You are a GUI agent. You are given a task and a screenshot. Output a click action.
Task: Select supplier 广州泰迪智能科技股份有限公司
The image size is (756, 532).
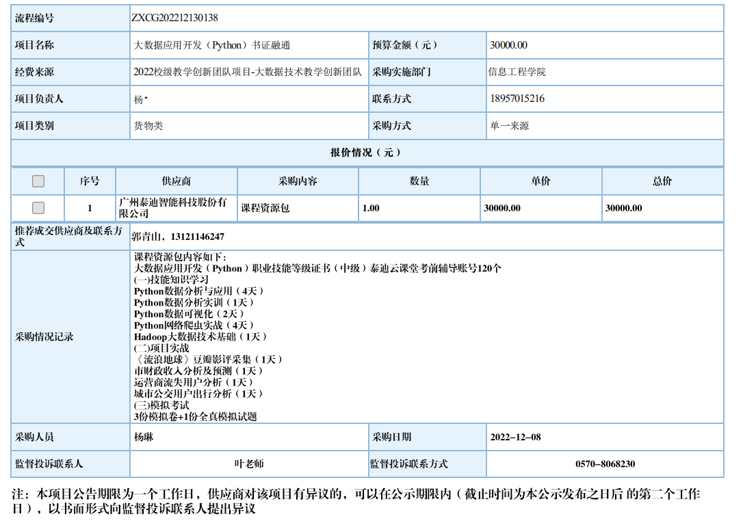coord(172,208)
